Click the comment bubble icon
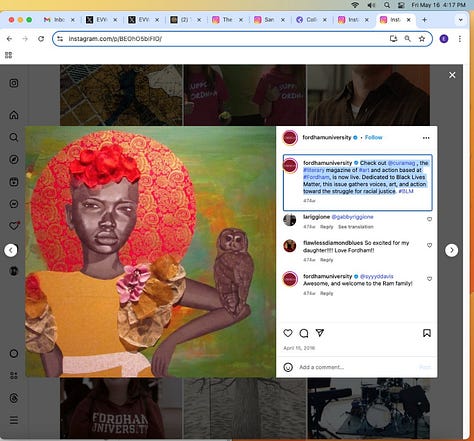The width and height of the screenshot is (474, 441). click(x=304, y=333)
